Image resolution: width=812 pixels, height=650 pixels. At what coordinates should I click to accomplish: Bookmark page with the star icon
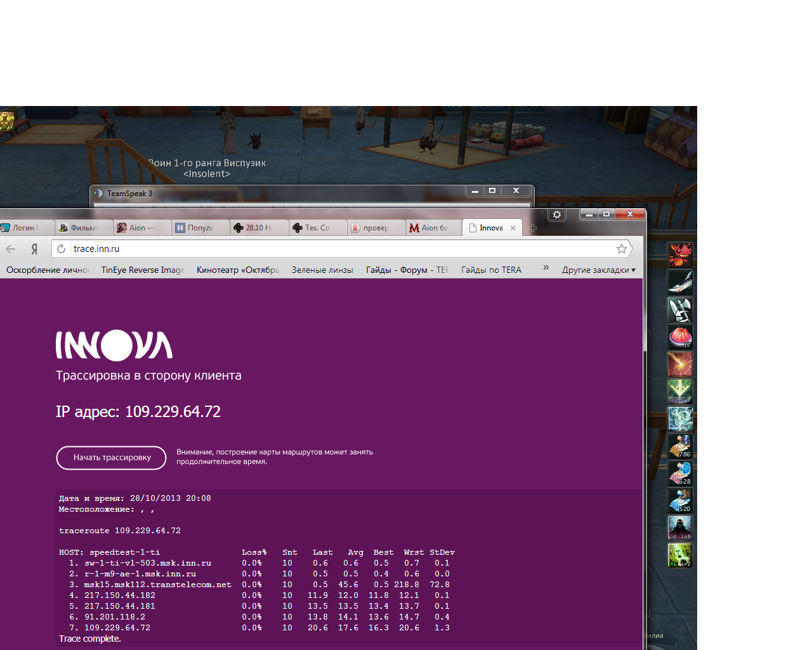[x=622, y=249]
